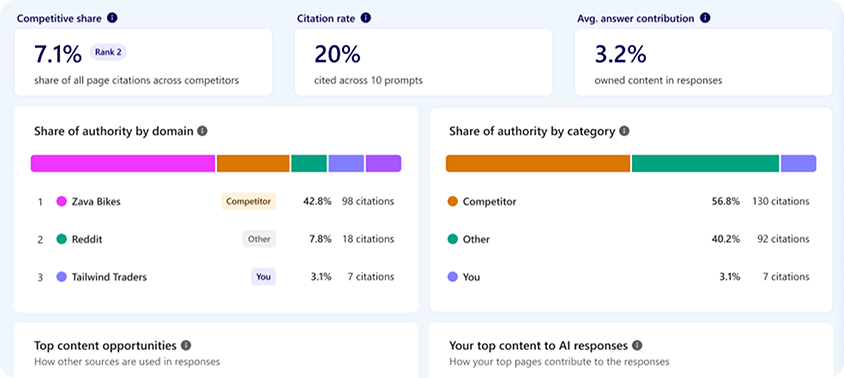
Task: Click the 92 citations count
Action: click(783, 239)
